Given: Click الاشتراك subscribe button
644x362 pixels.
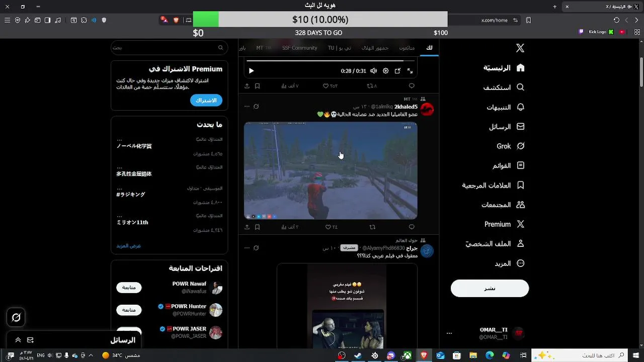Looking at the screenshot, I should pyautogui.click(x=206, y=100).
